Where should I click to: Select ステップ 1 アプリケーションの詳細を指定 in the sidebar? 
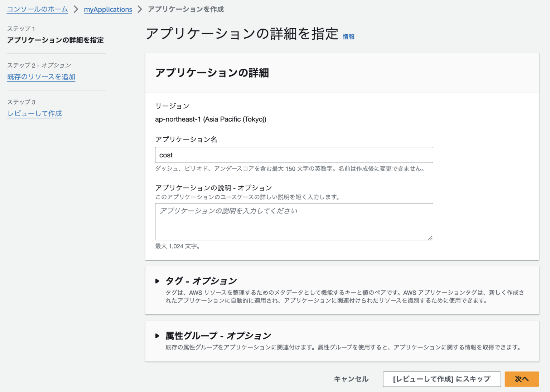(x=55, y=40)
